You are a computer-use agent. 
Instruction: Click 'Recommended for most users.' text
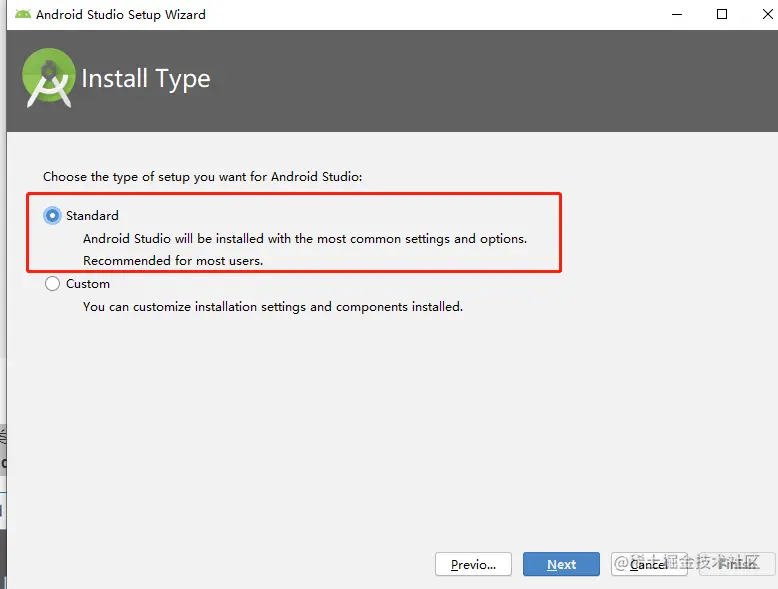(x=173, y=261)
